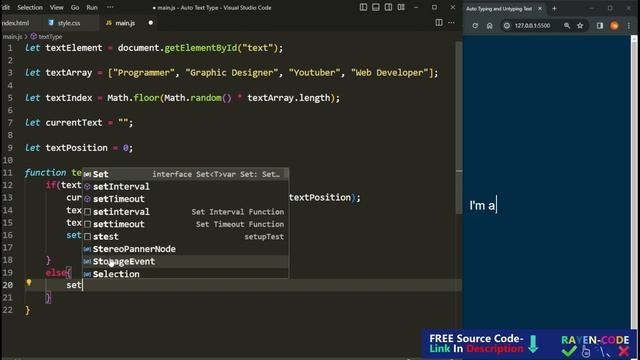Click lightbulb code action on line 20

click(x=29, y=282)
